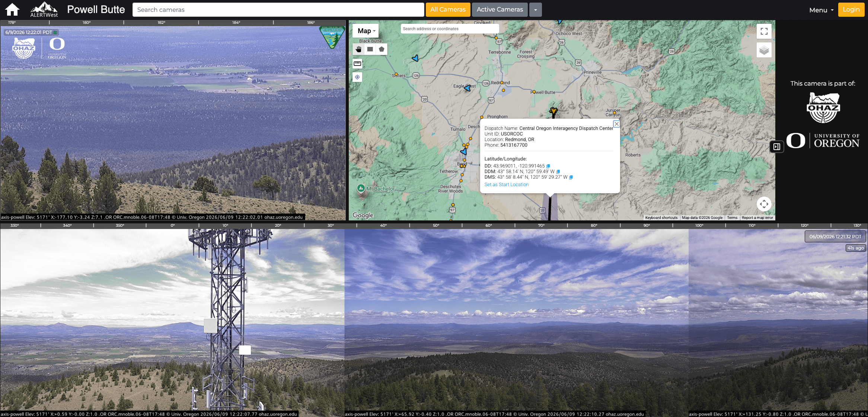Expand the dropdown next to Active Cameras
Screen dimensions: 868x417
[535, 10]
